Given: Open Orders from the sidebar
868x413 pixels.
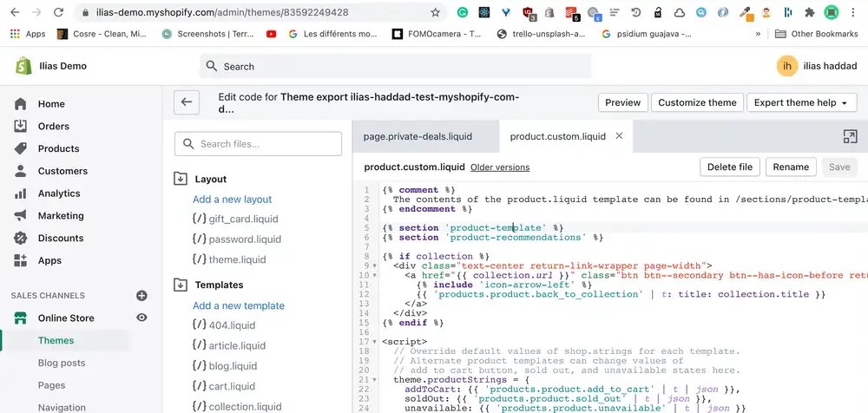Looking at the screenshot, I should tap(53, 126).
